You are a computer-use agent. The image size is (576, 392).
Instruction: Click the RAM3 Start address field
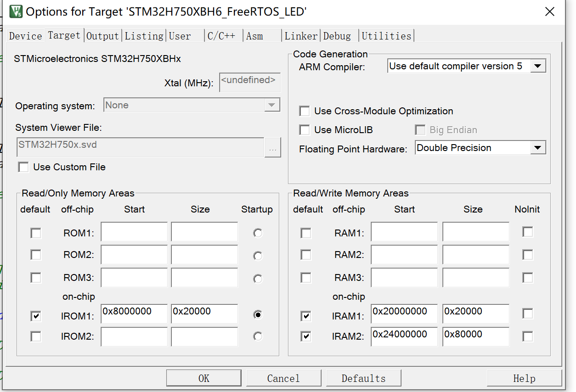point(404,278)
